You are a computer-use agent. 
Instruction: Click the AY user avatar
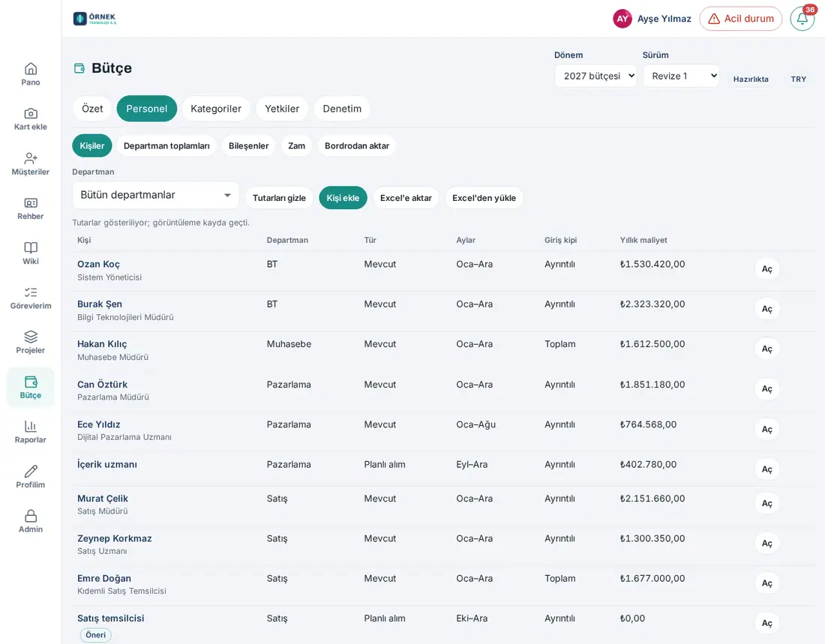[x=622, y=19]
